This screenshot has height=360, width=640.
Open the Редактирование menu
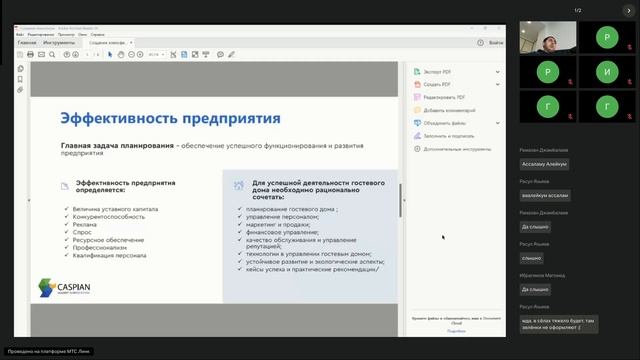coord(40,35)
